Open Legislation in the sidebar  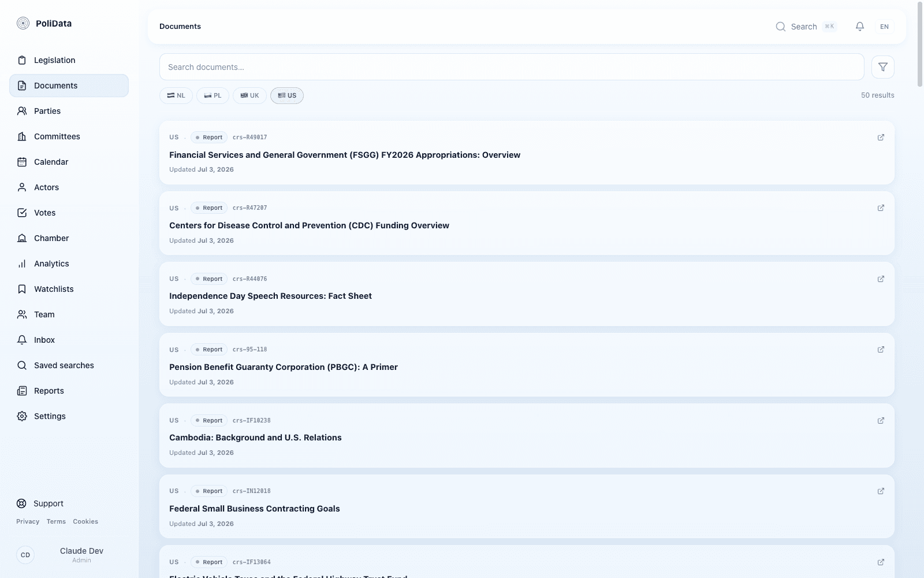[69, 60]
